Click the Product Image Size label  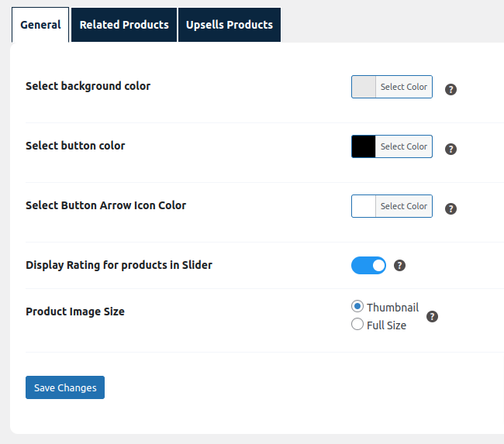75,311
